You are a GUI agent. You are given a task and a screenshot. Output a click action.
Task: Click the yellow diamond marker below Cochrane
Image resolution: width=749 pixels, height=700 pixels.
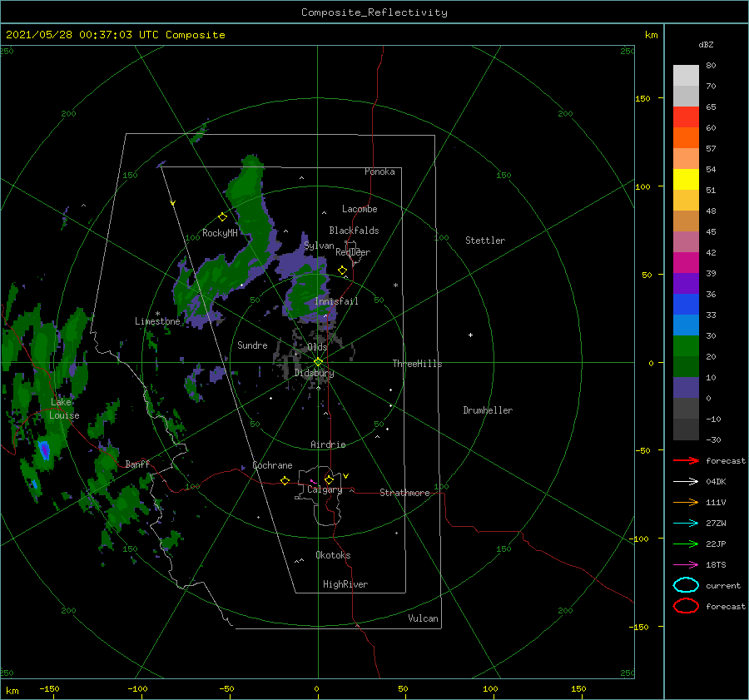(x=285, y=480)
